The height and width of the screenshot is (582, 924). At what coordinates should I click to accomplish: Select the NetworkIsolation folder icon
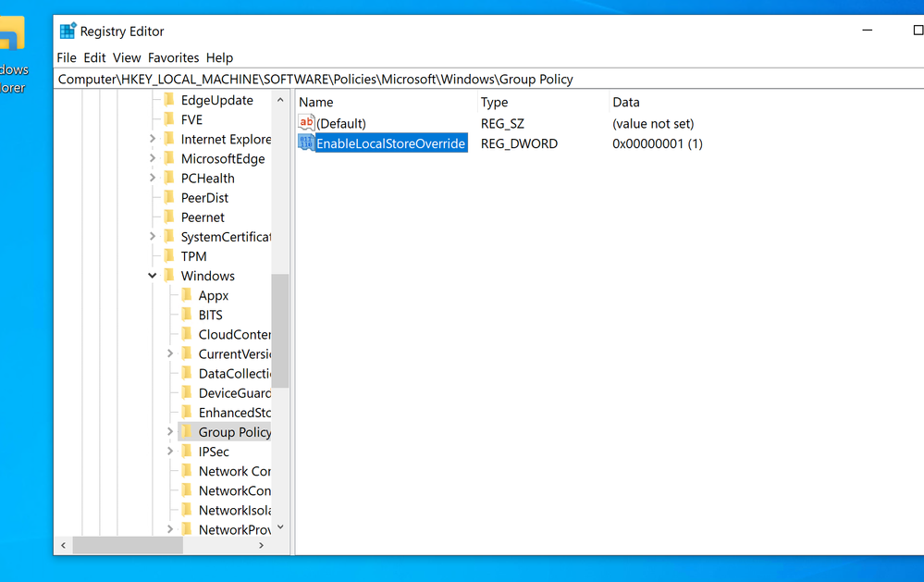click(187, 509)
